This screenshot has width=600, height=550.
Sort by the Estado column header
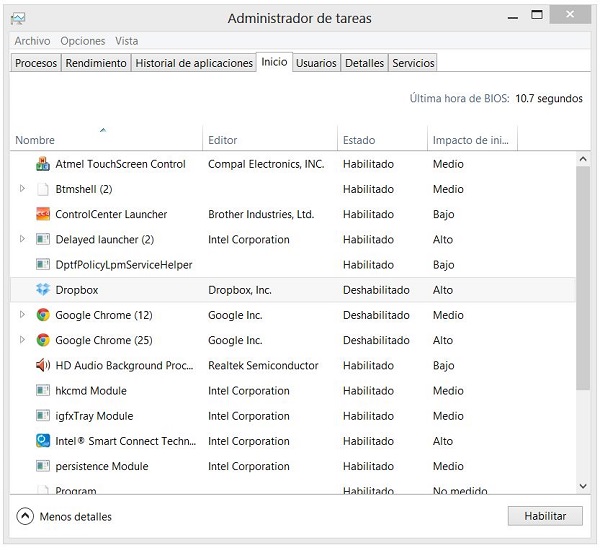tap(359, 140)
